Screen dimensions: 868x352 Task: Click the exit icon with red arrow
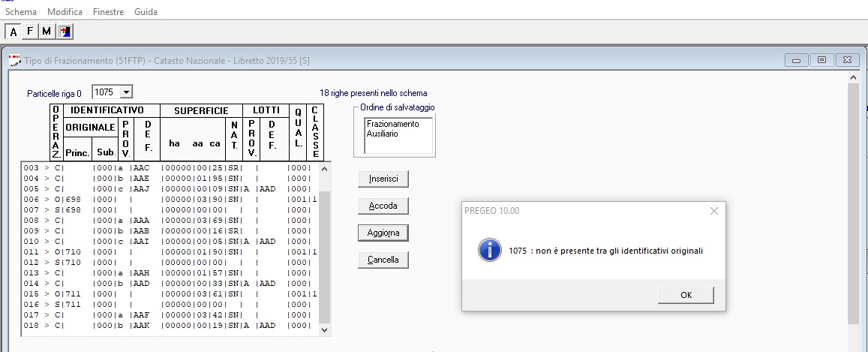click(x=65, y=31)
